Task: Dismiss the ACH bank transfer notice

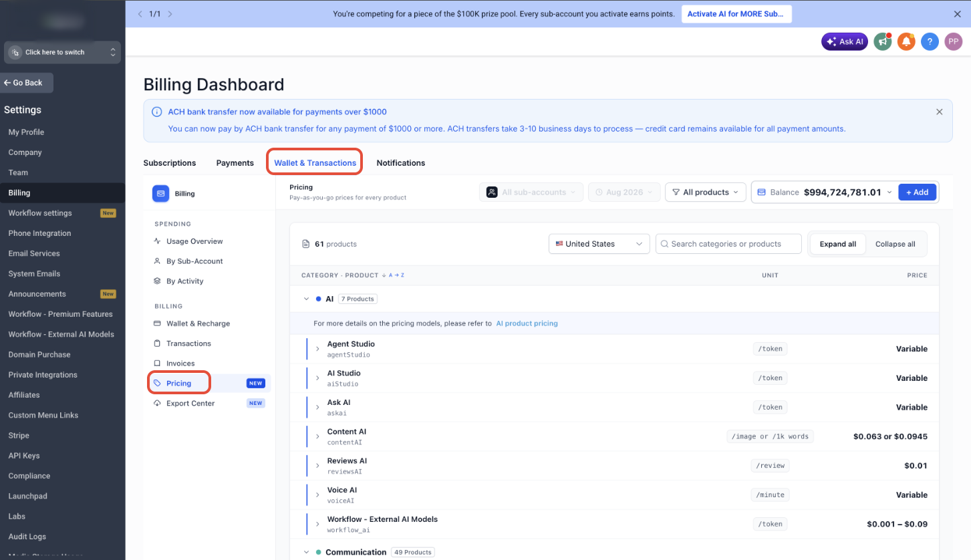Action: 939,112
